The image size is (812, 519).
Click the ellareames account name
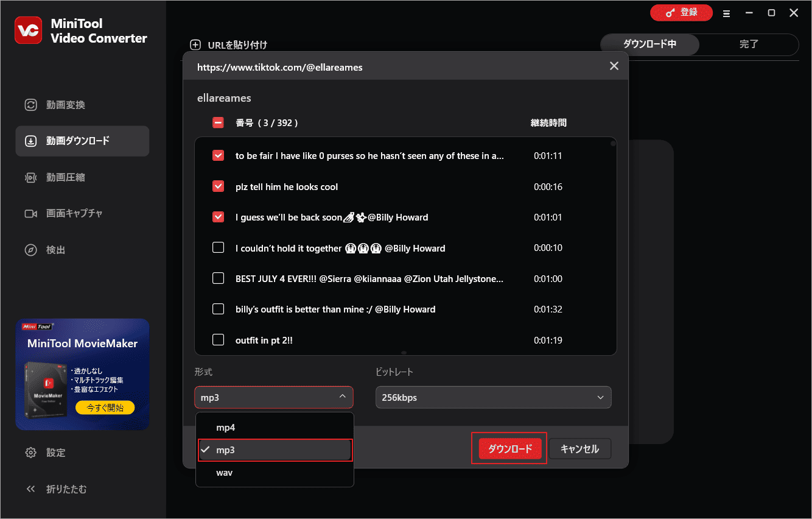(x=224, y=97)
